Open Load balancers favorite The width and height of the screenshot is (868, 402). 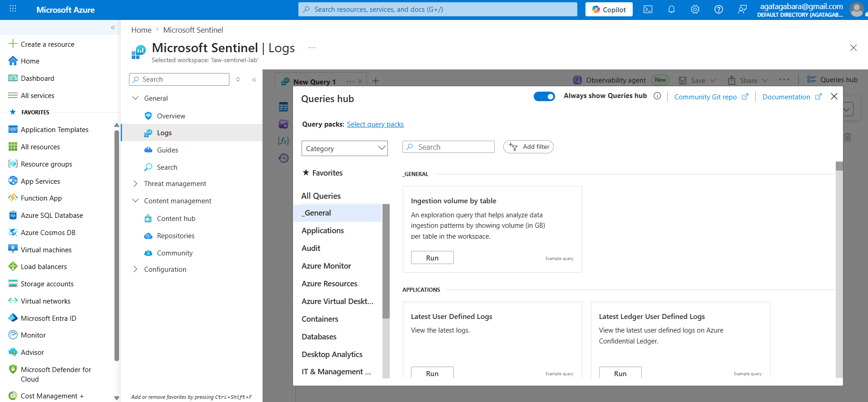[44, 267]
